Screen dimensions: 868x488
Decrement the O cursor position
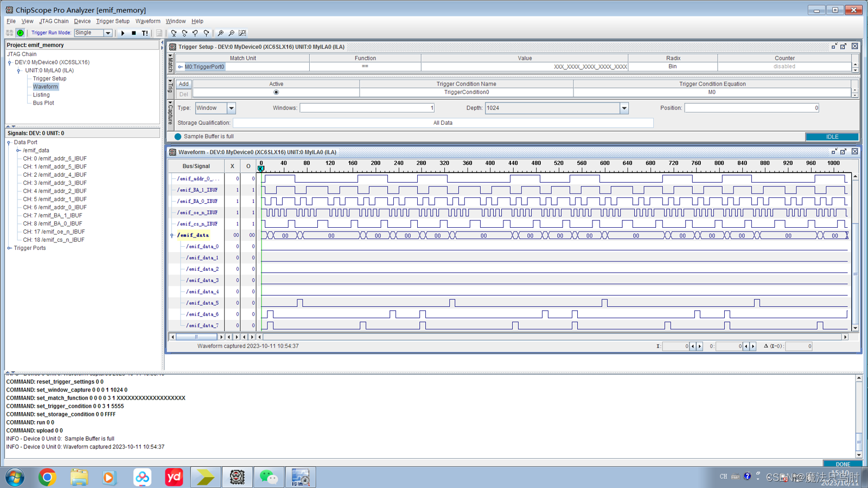tap(746, 346)
